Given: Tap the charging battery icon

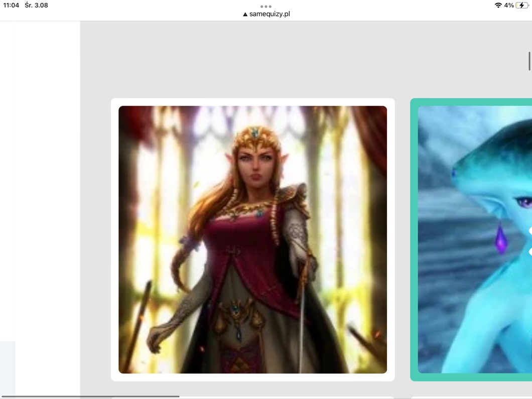Looking at the screenshot, I should 522,6.
